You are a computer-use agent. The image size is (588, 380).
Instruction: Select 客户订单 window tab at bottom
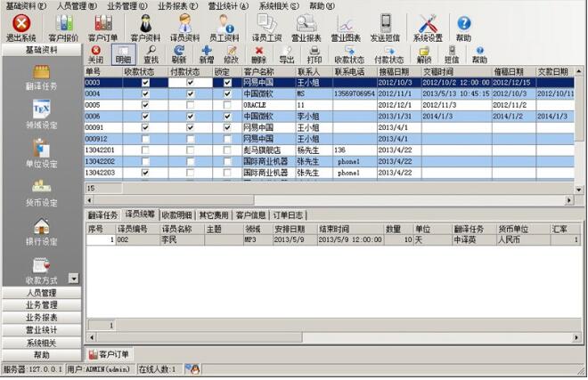(109, 354)
